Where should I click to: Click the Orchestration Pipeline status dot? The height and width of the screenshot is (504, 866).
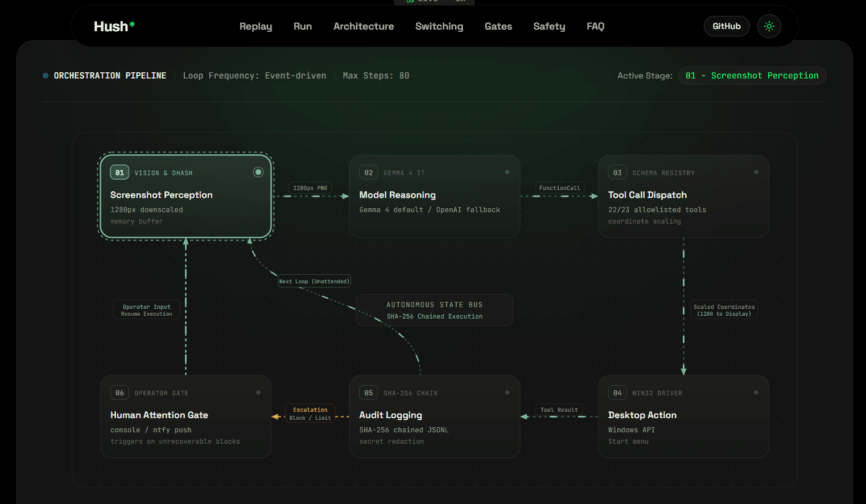pos(46,76)
